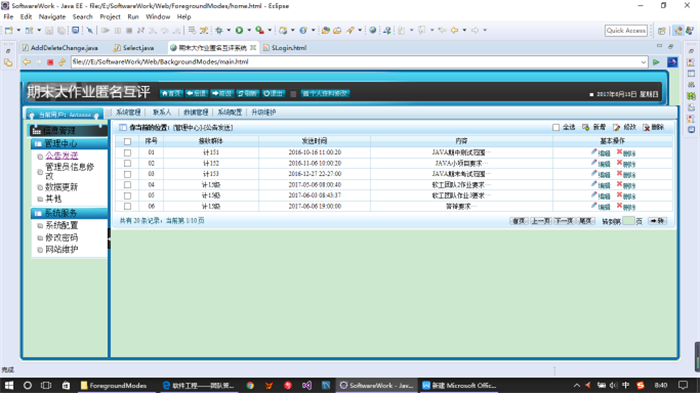Expand the address bar URL history dropdown

643,62
